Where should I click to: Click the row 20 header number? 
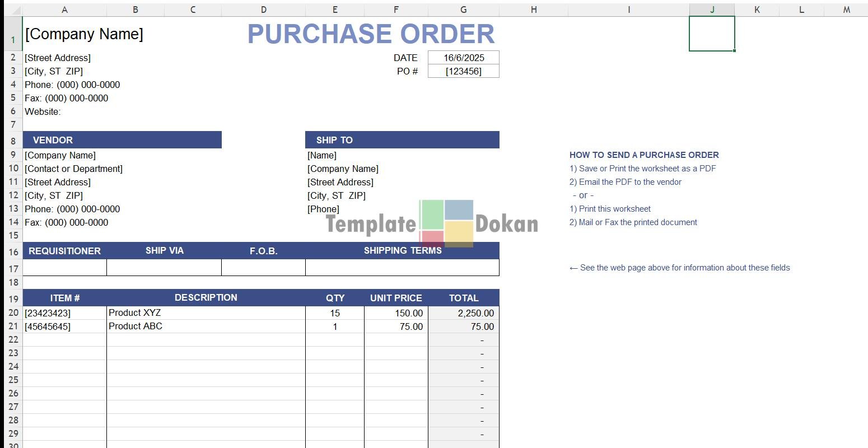click(13, 313)
